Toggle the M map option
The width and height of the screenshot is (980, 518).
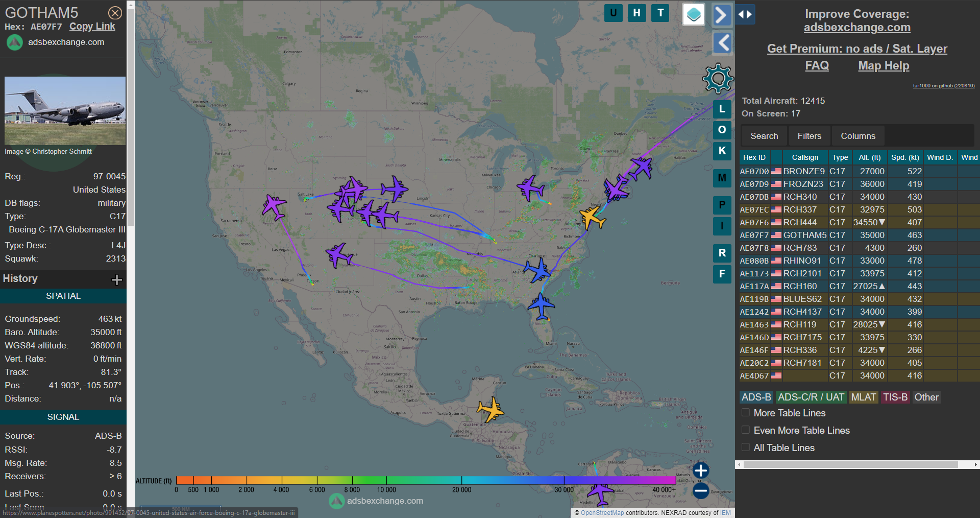[x=722, y=178]
